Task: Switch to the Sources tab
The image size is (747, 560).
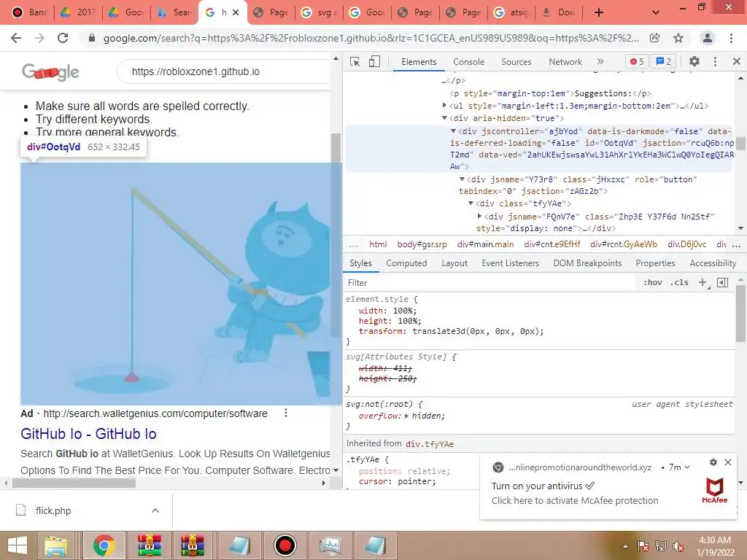Action: click(516, 62)
